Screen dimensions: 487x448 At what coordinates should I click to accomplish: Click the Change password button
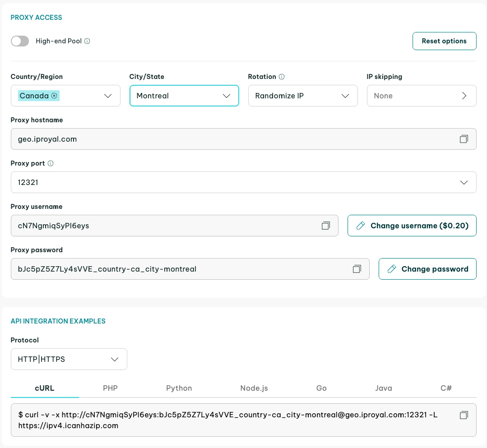point(427,269)
